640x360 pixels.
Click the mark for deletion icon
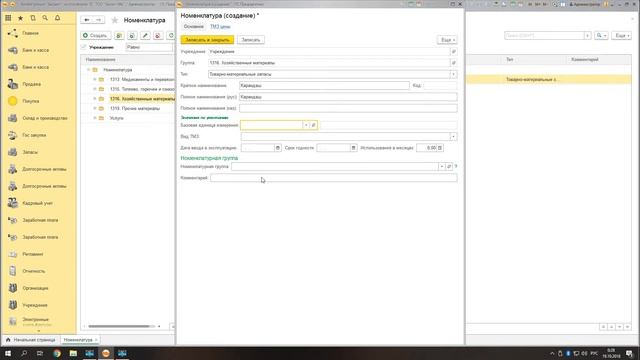click(158, 36)
